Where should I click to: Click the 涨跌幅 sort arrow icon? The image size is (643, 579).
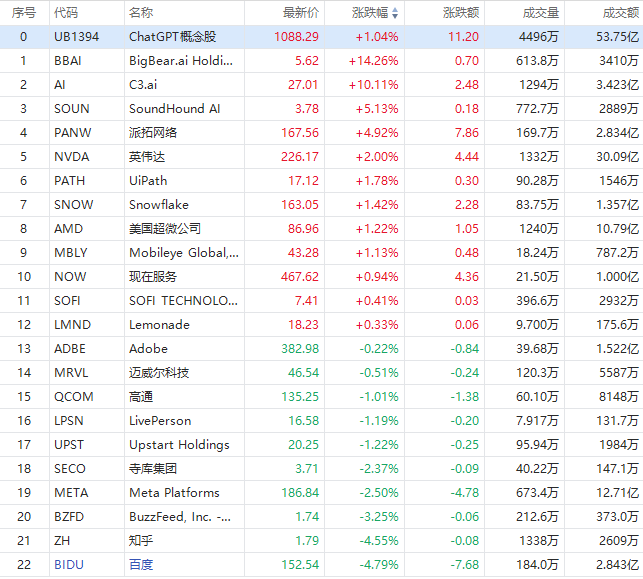coord(394,13)
